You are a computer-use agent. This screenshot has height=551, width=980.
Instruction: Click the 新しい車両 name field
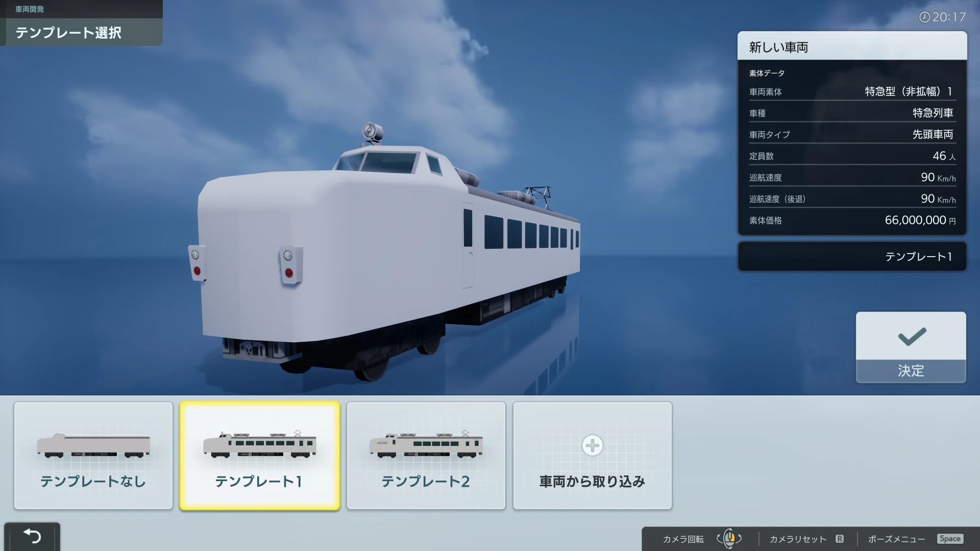click(x=851, y=47)
